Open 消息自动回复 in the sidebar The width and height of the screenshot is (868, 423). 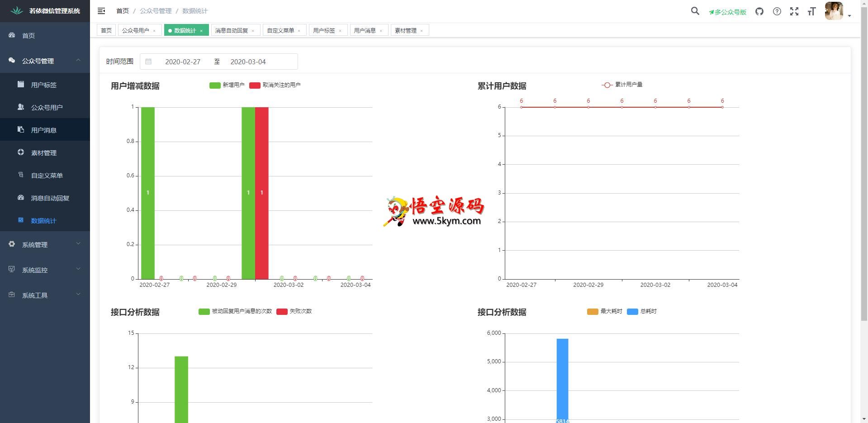point(45,198)
